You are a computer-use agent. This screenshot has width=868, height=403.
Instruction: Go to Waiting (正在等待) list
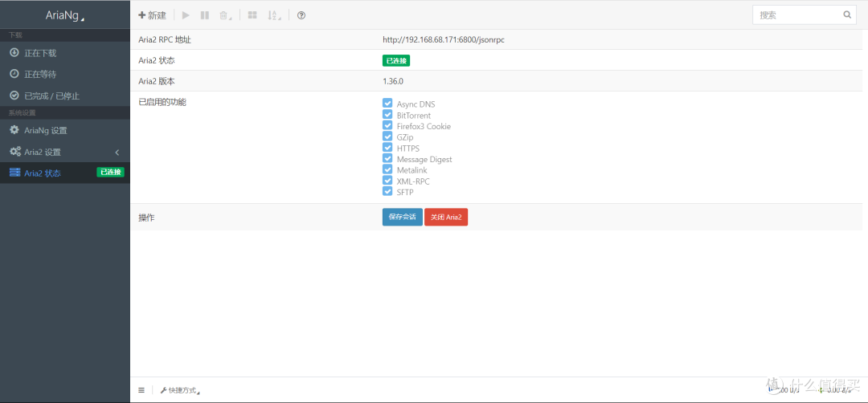(x=65, y=74)
